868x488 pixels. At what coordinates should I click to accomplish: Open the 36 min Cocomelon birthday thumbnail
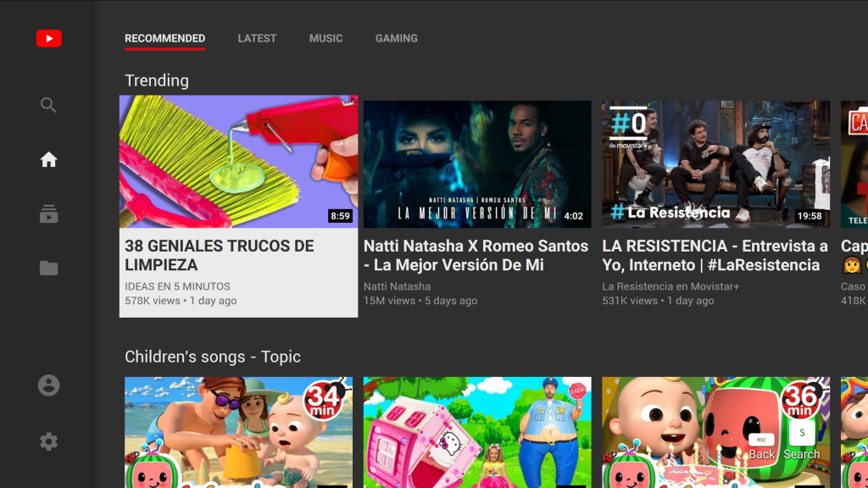715,432
